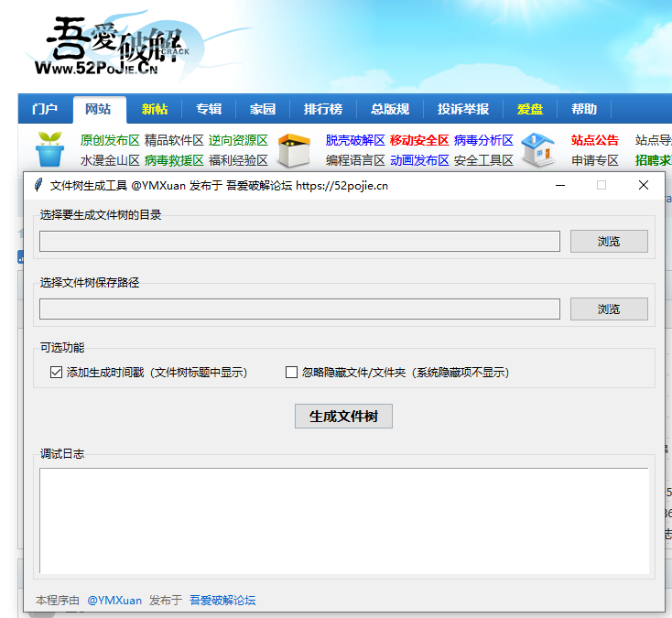Click the feather icon in title bar

pos(38,185)
